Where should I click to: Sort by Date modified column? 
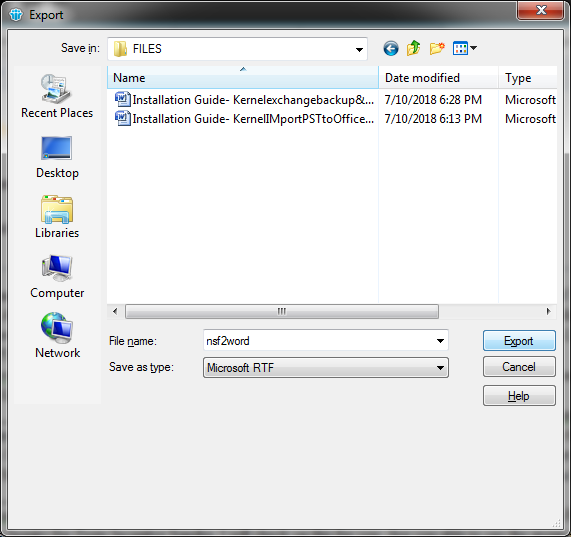[438, 78]
